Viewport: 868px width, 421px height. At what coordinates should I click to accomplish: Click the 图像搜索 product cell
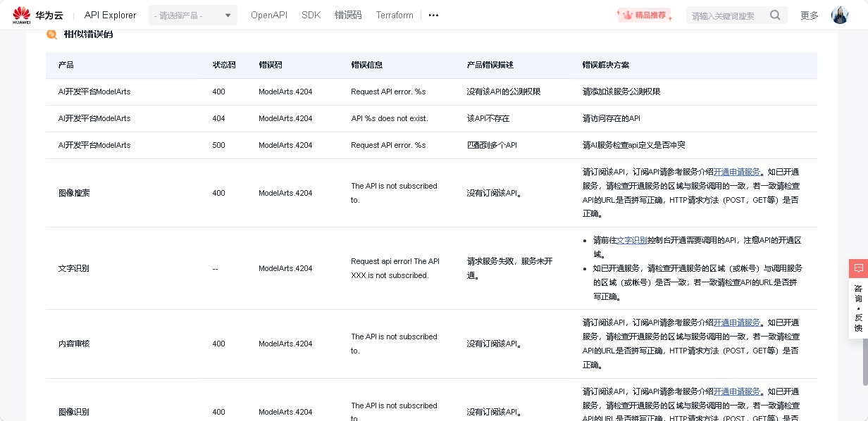[74, 193]
